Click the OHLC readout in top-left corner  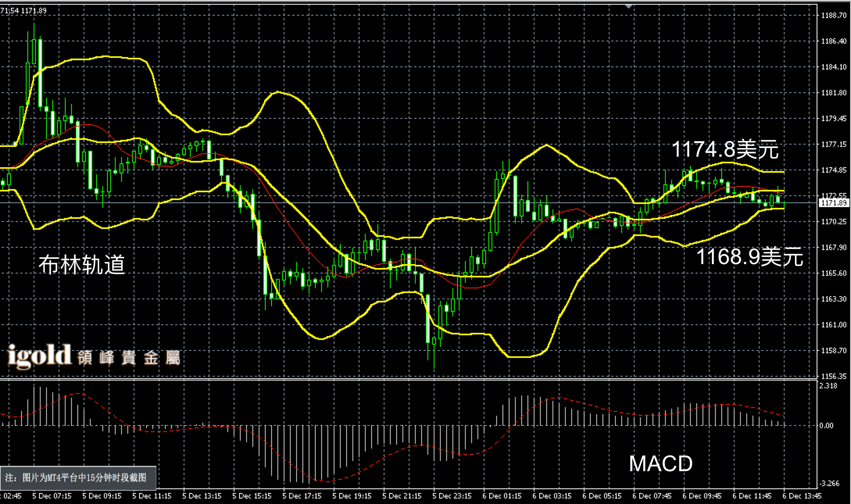(23, 11)
